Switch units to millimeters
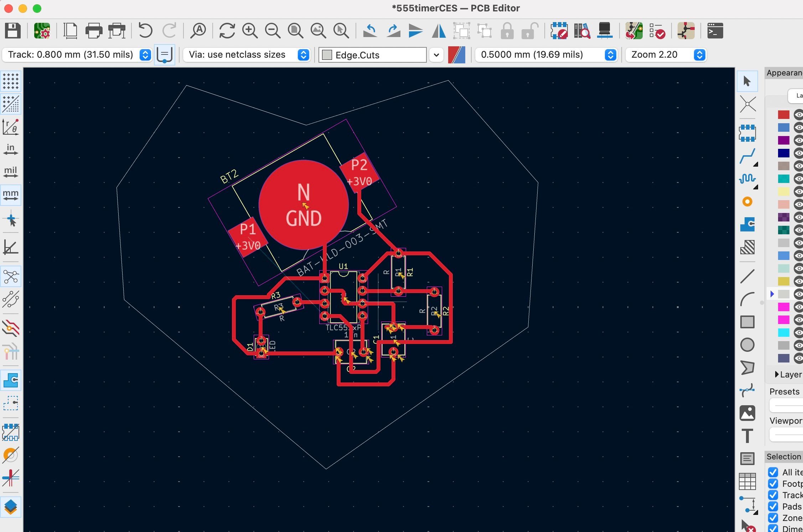 pos(11,195)
